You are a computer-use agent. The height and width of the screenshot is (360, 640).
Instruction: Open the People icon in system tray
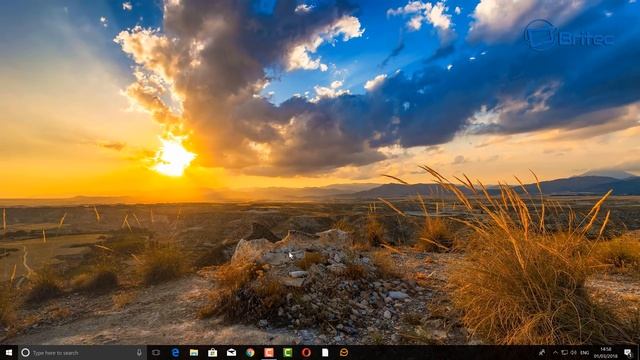[542, 353]
